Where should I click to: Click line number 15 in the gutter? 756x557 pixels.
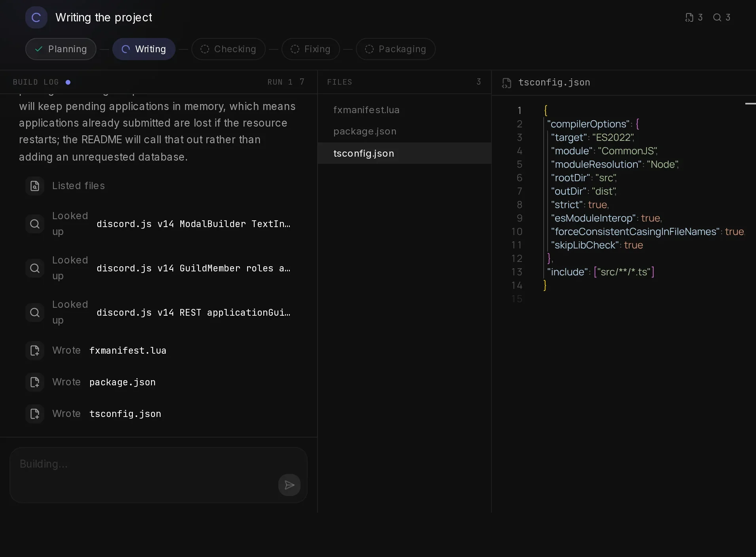coord(517,299)
